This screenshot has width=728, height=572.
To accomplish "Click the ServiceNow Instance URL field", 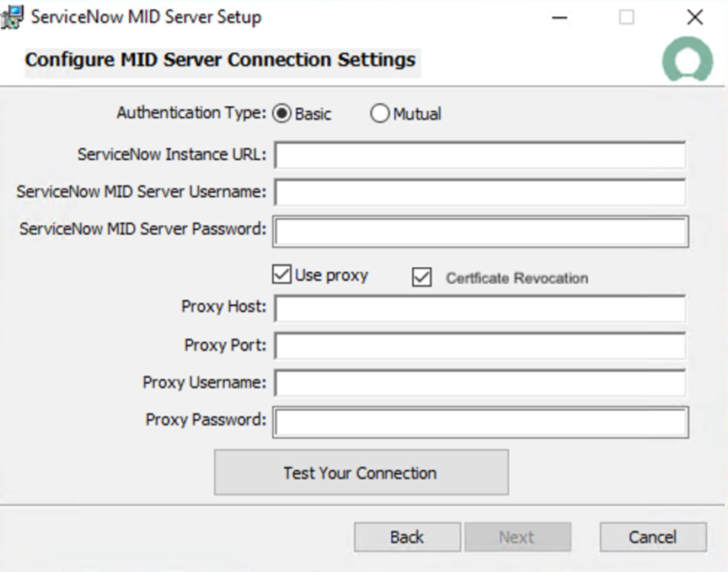I will (480, 155).
